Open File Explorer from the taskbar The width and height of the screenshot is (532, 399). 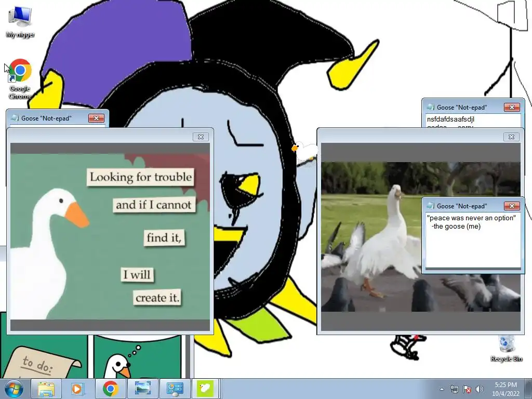(x=46, y=389)
